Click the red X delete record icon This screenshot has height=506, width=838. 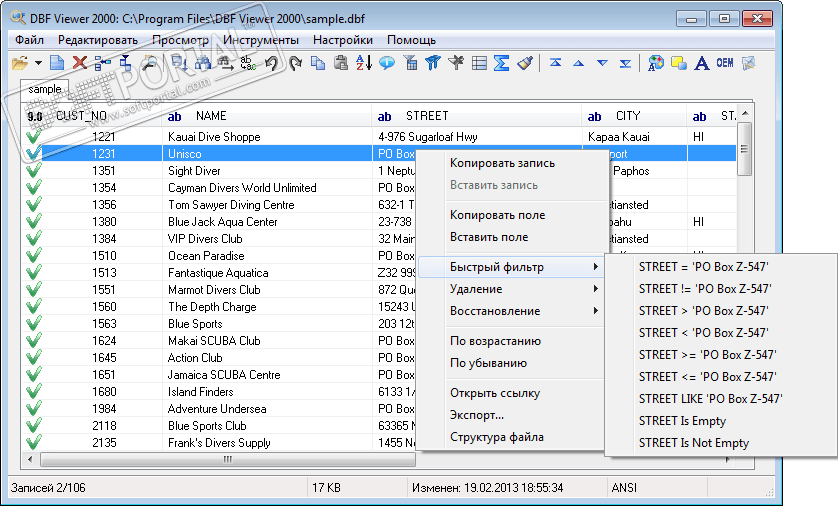[x=79, y=63]
